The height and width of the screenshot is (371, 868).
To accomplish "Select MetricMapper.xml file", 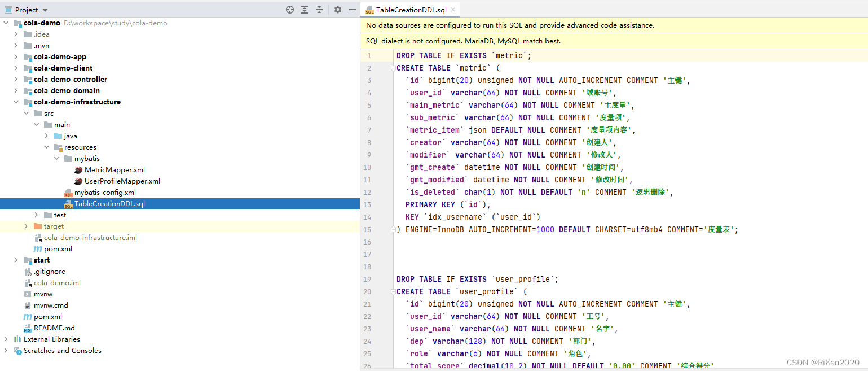I will click(114, 170).
